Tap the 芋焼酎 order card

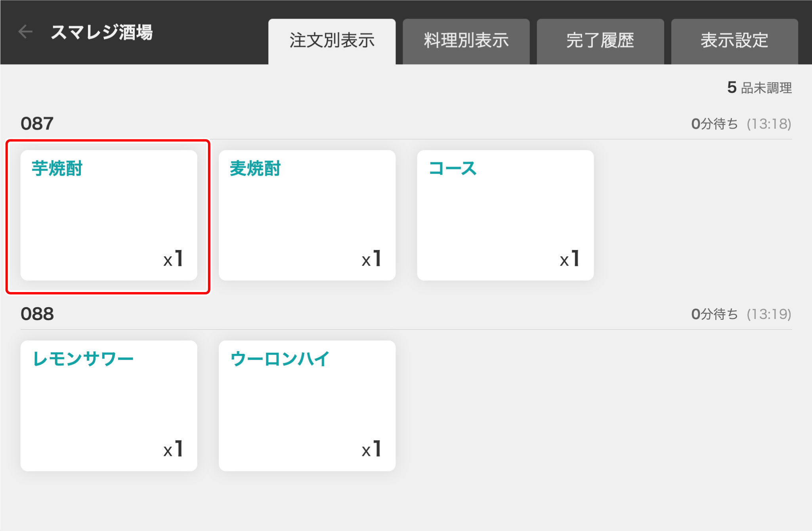click(x=109, y=215)
